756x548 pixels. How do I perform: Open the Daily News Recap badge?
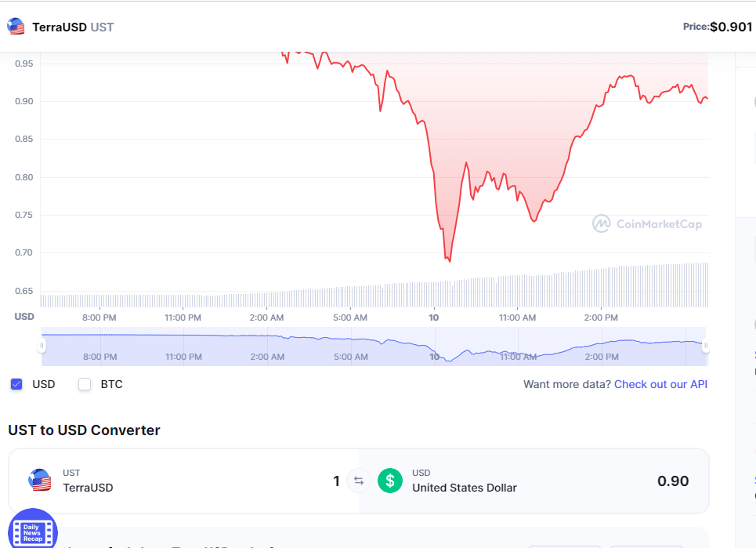[33, 530]
